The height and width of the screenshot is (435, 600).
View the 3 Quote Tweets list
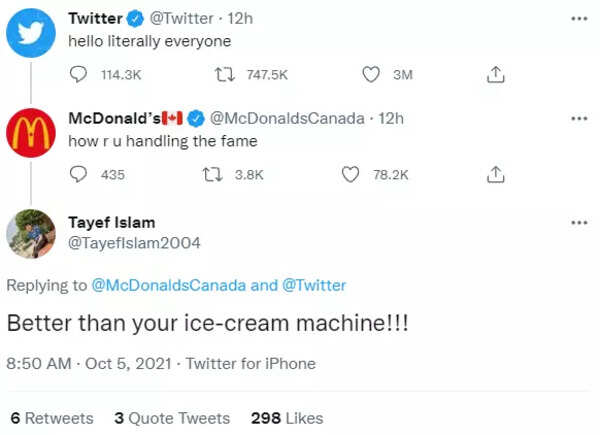(171, 418)
